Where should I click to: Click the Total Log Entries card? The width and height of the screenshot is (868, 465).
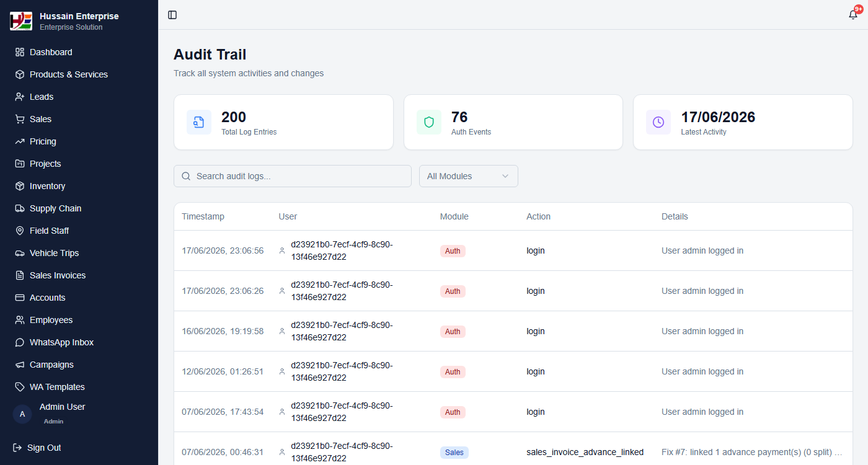pyautogui.click(x=283, y=122)
